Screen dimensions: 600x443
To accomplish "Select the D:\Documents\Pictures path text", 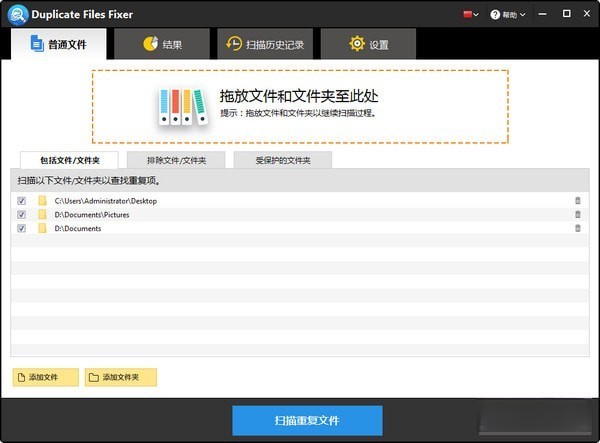I will [92, 215].
